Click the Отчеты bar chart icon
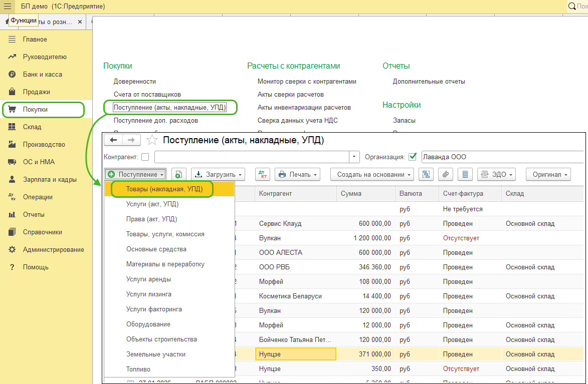 (x=12, y=215)
